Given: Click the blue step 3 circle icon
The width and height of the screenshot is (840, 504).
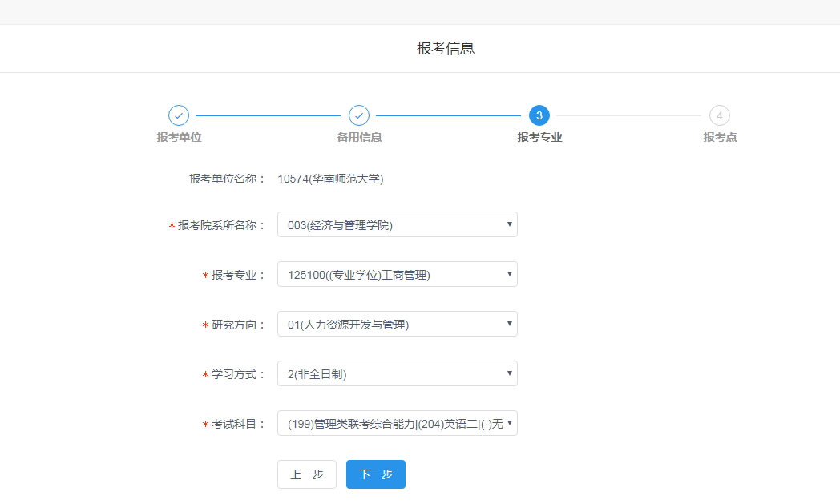Looking at the screenshot, I should pyautogui.click(x=539, y=116).
